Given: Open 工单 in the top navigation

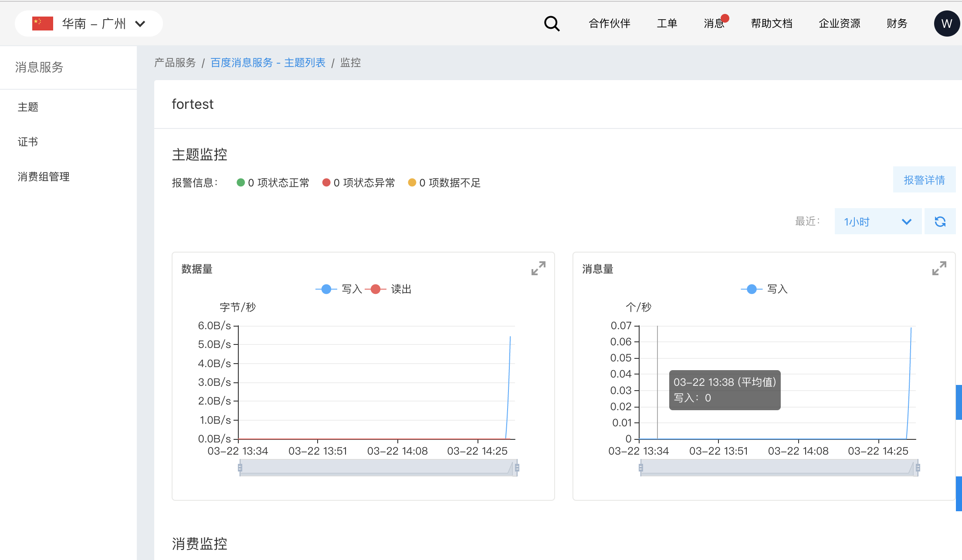Looking at the screenshot, I should click(667, 24).
